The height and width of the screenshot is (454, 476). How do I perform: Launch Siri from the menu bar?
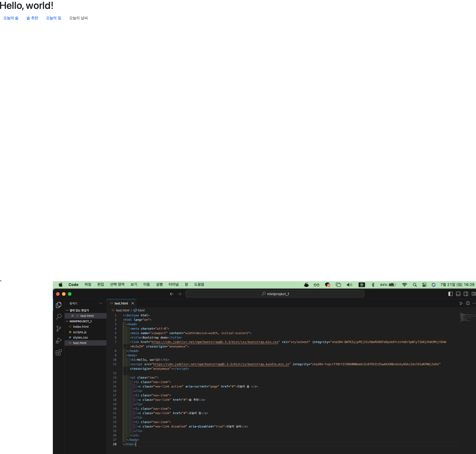click(434, 284)
